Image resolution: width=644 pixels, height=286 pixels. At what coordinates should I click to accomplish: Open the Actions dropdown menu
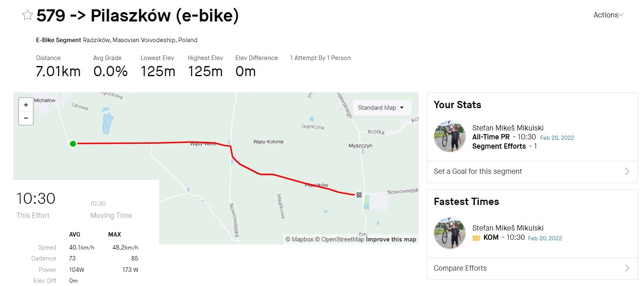point(608,15)
